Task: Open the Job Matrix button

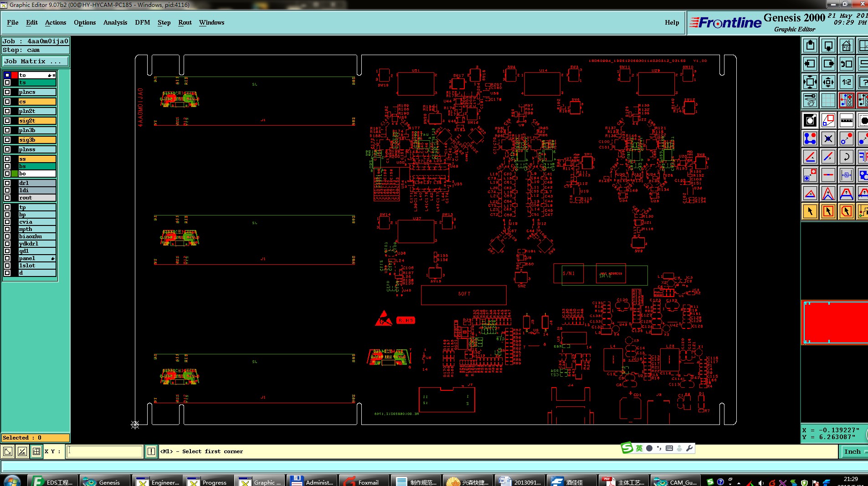Action: [36, 61]
